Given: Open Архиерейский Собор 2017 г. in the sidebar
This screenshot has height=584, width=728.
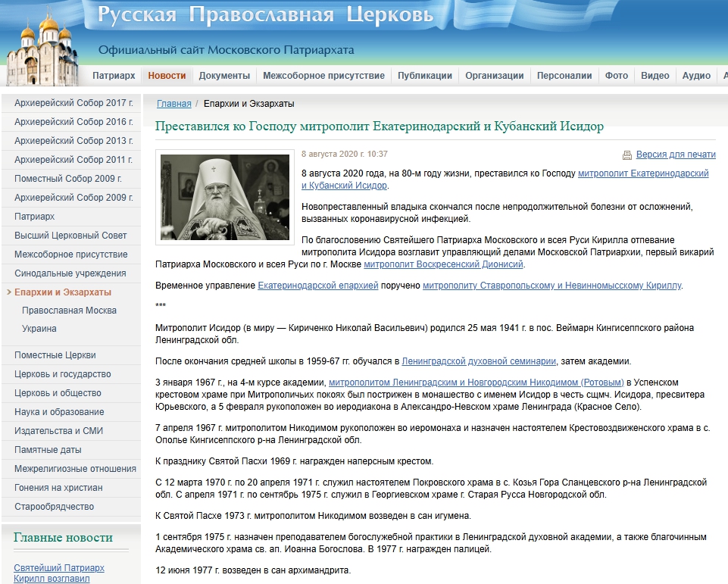Looking at the screenshot, I should click(x=73, y=102).
